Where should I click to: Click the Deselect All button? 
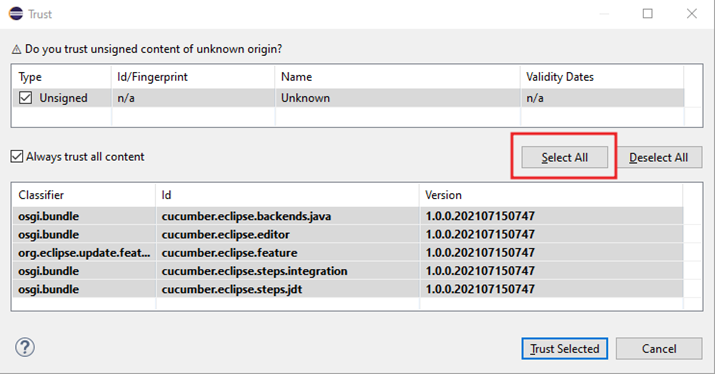point(658,157)
